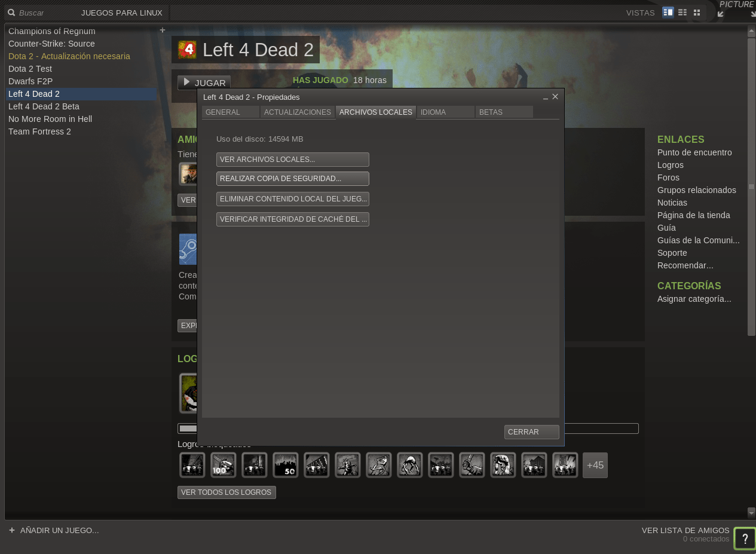This screenshot has height=554, width=756.
Task: Click the Left 4 Dead 2 game icon beside title
Action: [187, 50]
